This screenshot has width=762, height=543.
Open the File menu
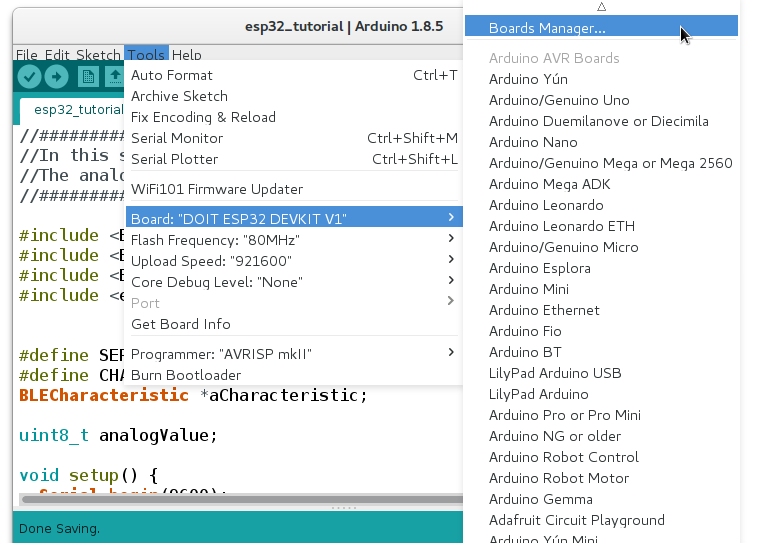click(x=27, y=54)
